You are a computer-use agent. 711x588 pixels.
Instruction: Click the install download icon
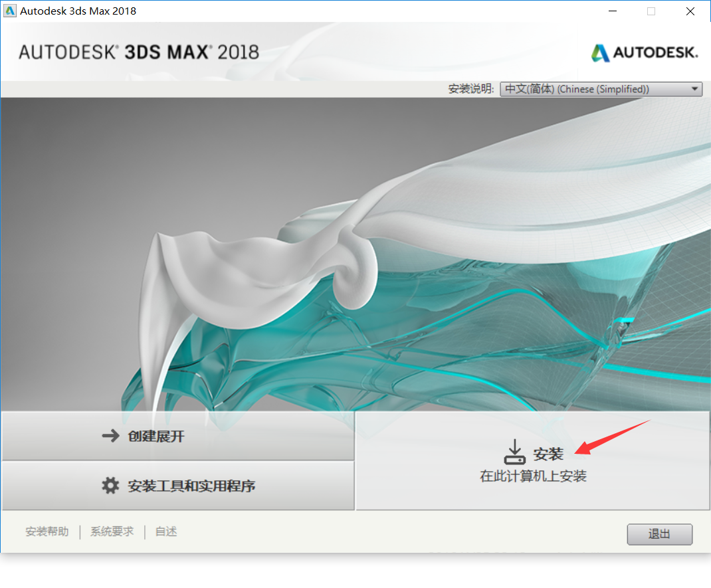pyautogui.click(x=515, y=452)
